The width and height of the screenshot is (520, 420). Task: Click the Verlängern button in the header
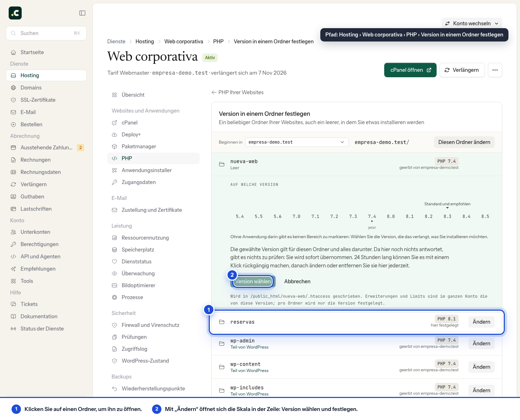click(x=462, y=70)
